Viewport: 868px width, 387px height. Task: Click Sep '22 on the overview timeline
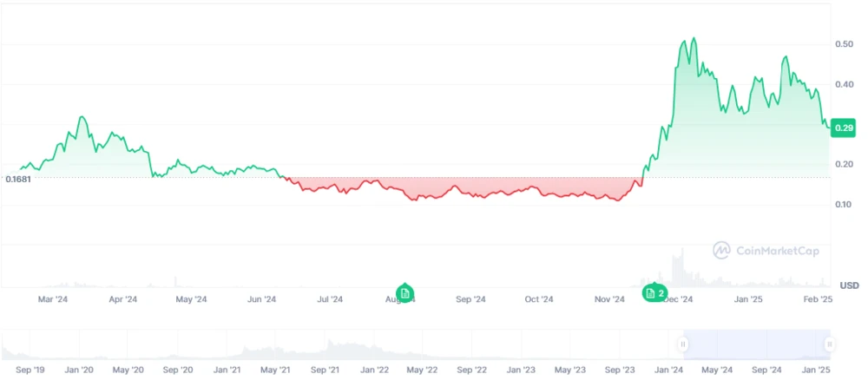[x=472, y=370]
